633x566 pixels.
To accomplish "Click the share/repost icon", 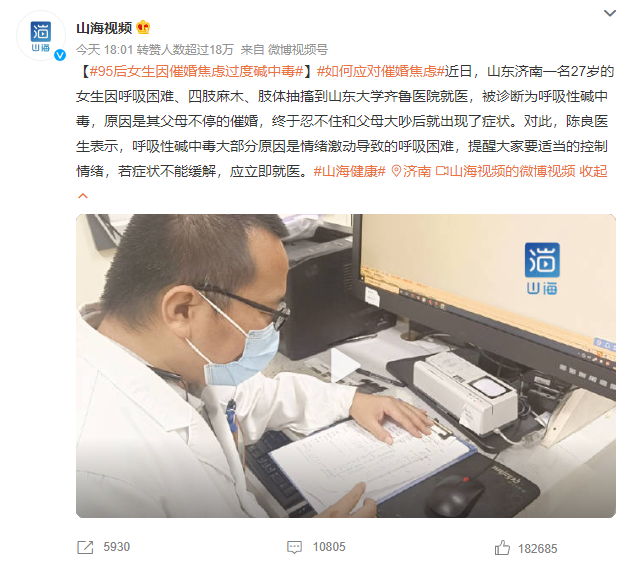I will click(85, 547).
